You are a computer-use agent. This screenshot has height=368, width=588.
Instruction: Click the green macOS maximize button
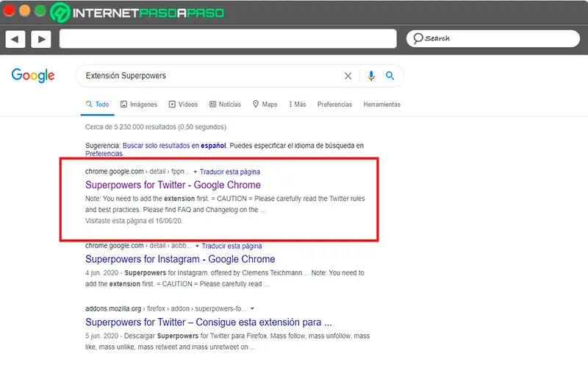pos(40,10)
